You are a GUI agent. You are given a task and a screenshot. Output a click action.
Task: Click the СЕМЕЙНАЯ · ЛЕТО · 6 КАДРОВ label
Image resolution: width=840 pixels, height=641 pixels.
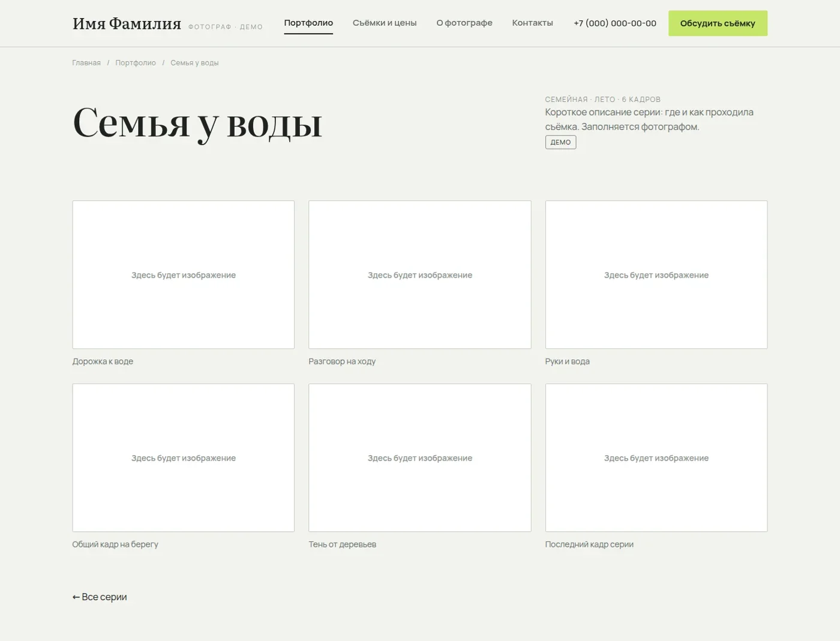(x=603, y=100)
